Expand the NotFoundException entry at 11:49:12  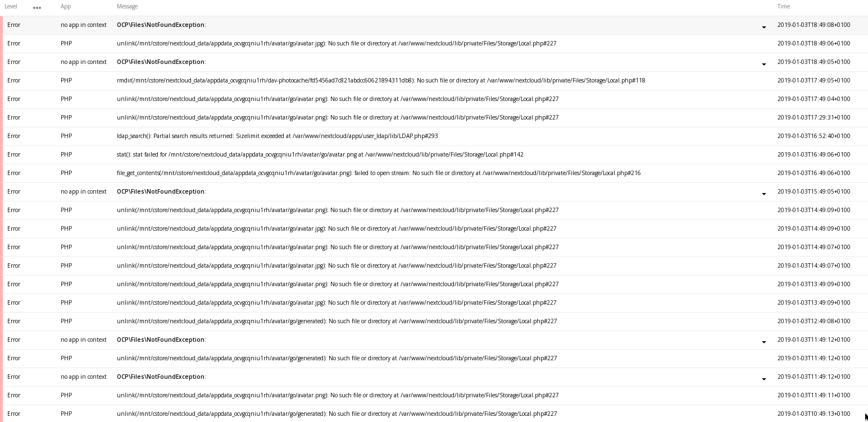coord(764,342)
